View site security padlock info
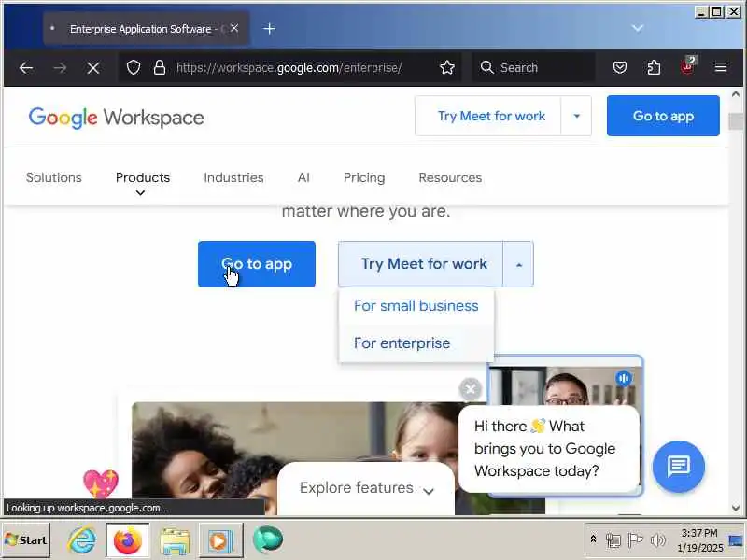Viewport: 747px width, 560px height. click(x=160, y=67)
